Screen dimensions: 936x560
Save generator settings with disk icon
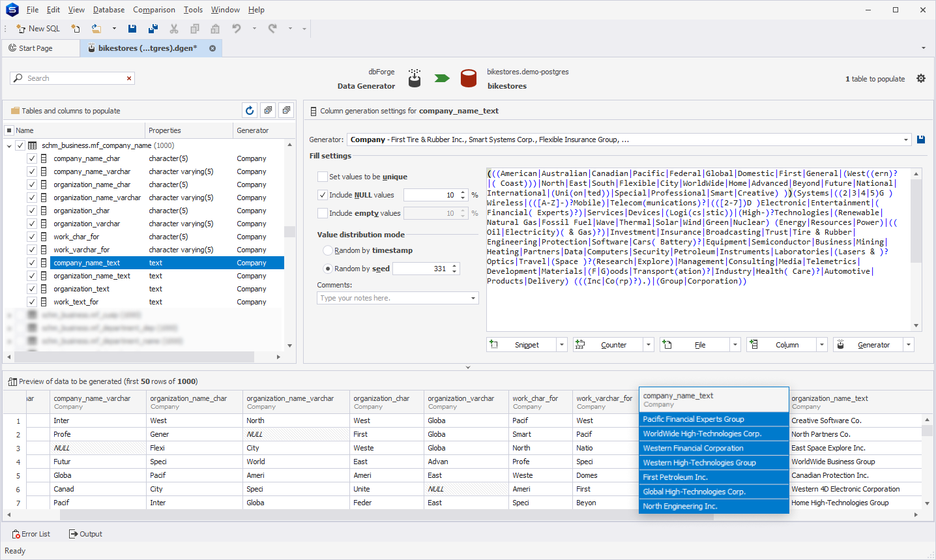click(921, 140)
